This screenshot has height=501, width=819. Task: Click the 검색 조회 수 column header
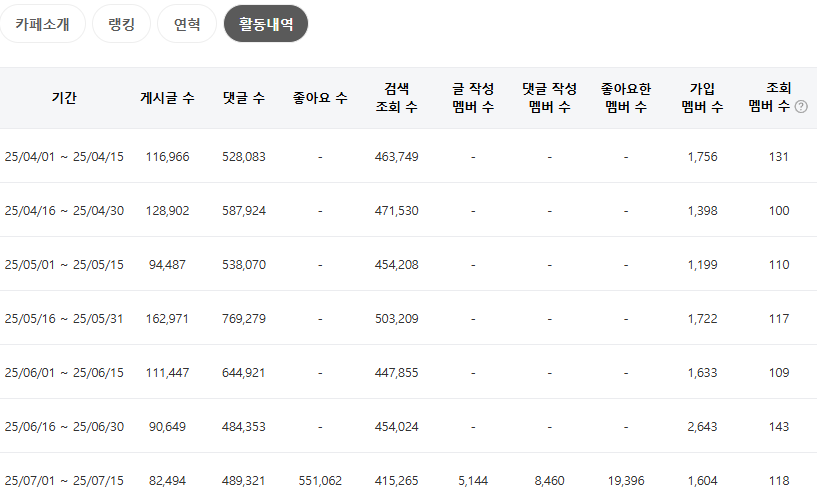coord(396,98)
